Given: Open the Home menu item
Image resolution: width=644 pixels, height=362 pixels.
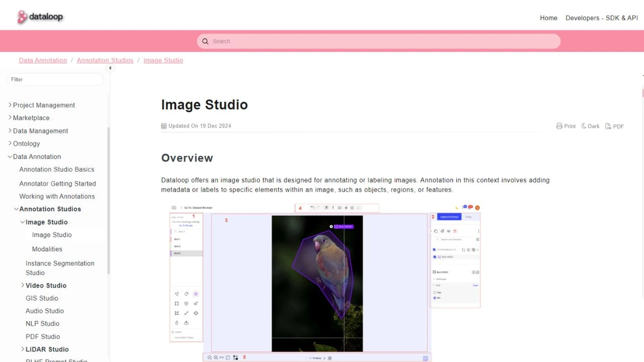Looking at the screenshot, I should click(548, 18).
